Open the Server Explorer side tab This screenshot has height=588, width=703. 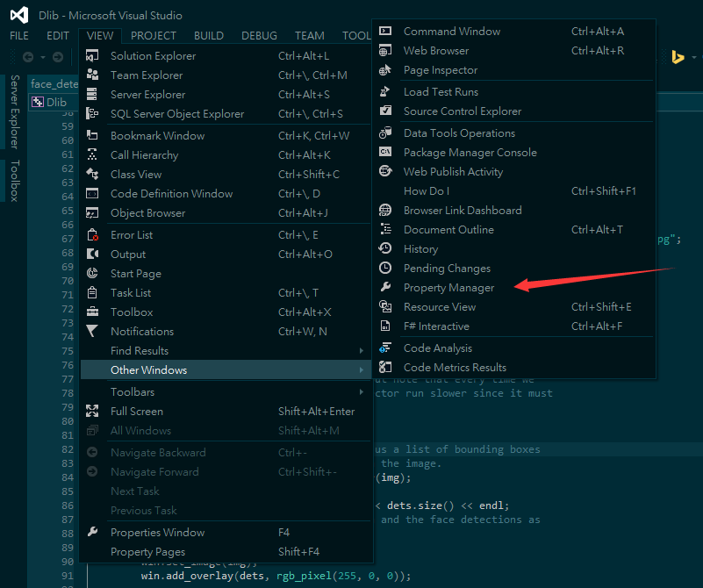(15, 111)
